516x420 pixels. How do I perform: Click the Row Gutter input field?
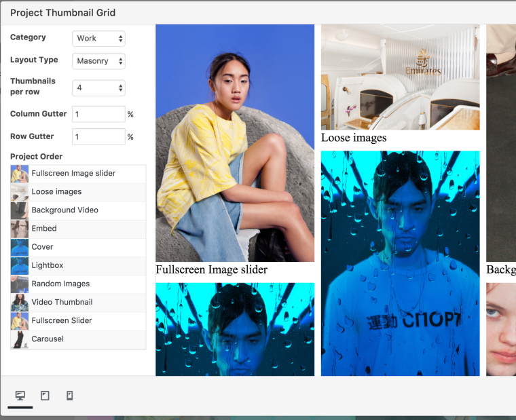tap(98, 136)
